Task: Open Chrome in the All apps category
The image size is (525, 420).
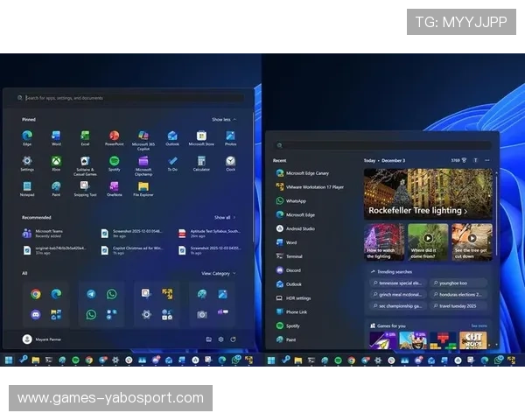Action: (36, 294)
